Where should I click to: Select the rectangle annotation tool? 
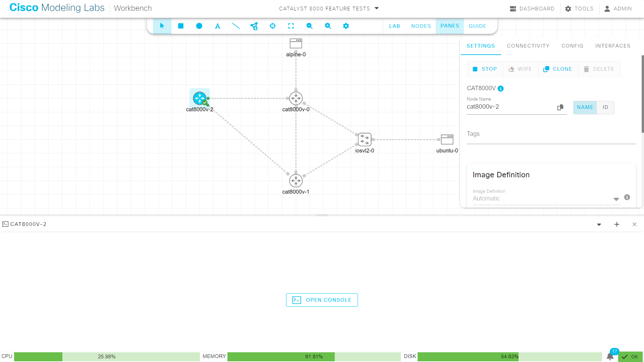click(x=181, y=26)
